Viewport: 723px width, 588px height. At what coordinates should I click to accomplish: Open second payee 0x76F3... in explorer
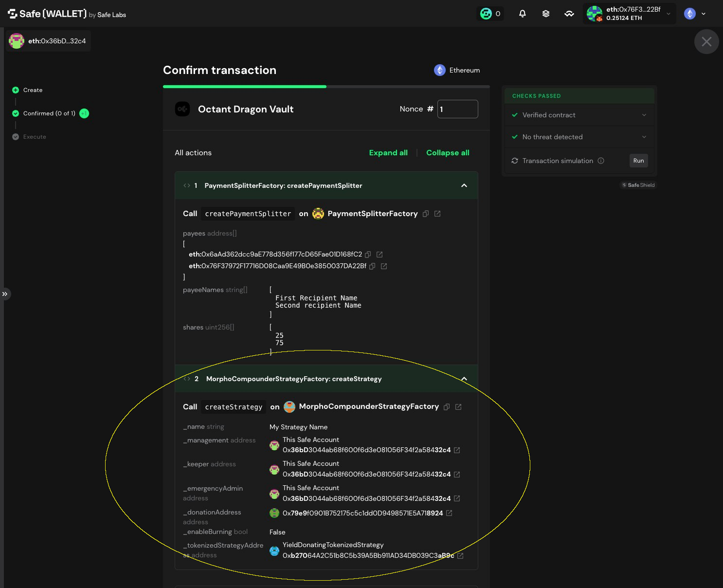click(384, 266)
